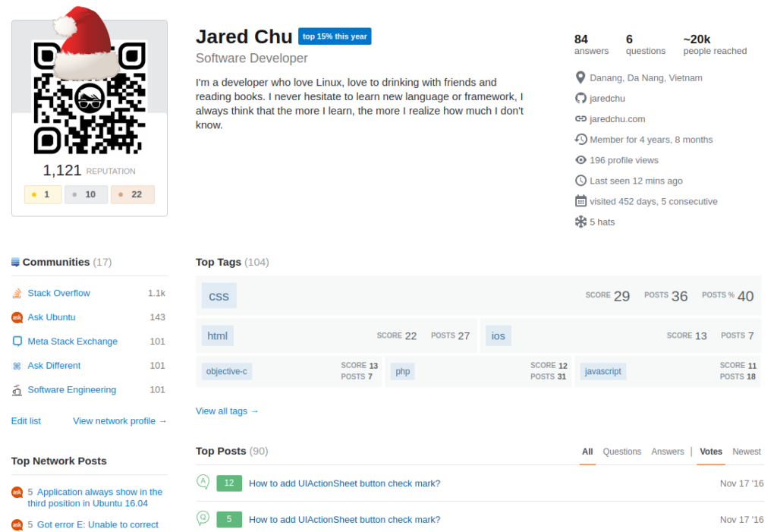777x532 pixels.
Task: Open 'Application always show in the third position' post
Action: pyautogui.click(x=95, y=497)
